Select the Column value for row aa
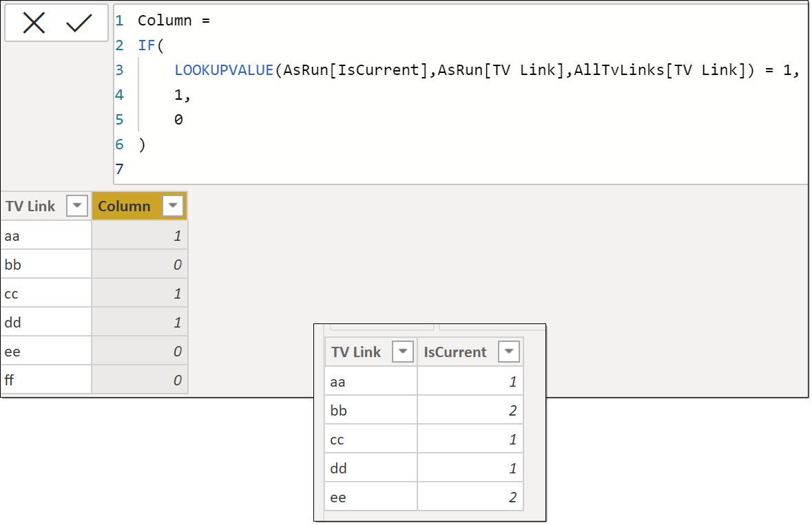Image resolution: width=812 pixels, height=525 pixels. [x=139, y=236]
